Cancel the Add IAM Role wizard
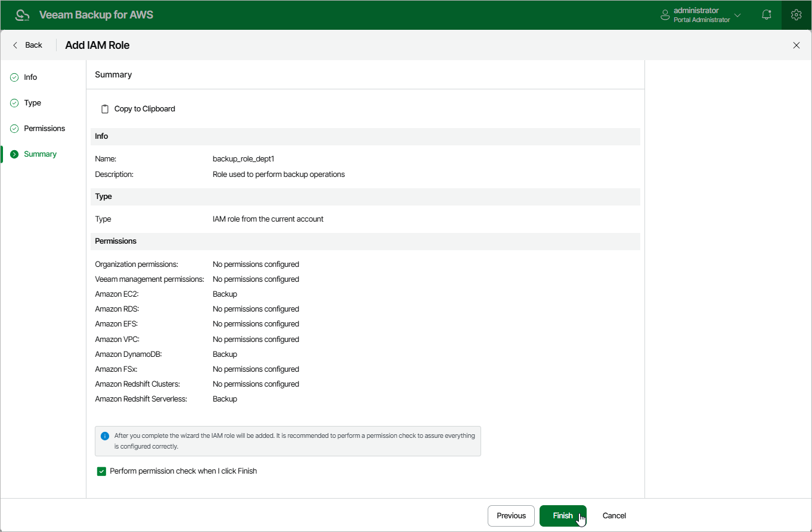This screenshot has width=812, height=532. (x=614, y=516)
